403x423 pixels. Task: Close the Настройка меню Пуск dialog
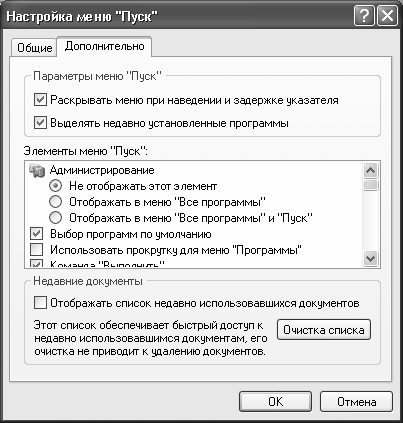(x=387, y=16)
